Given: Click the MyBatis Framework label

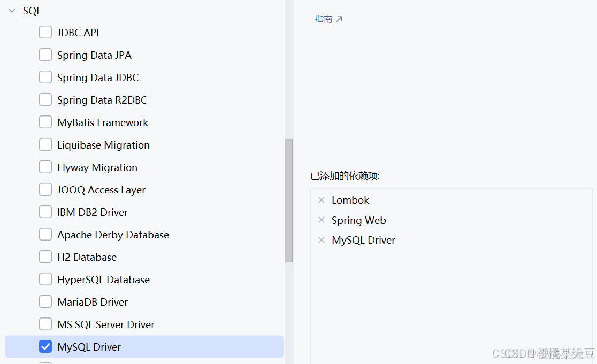Looking at the screenshot, I should [x=103, y=122].
